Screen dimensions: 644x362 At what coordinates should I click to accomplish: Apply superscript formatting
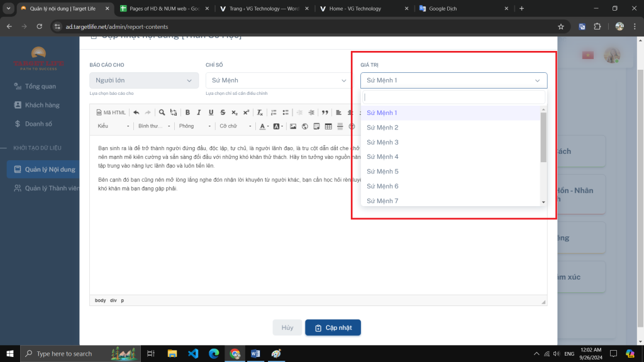tap(246, 112)
